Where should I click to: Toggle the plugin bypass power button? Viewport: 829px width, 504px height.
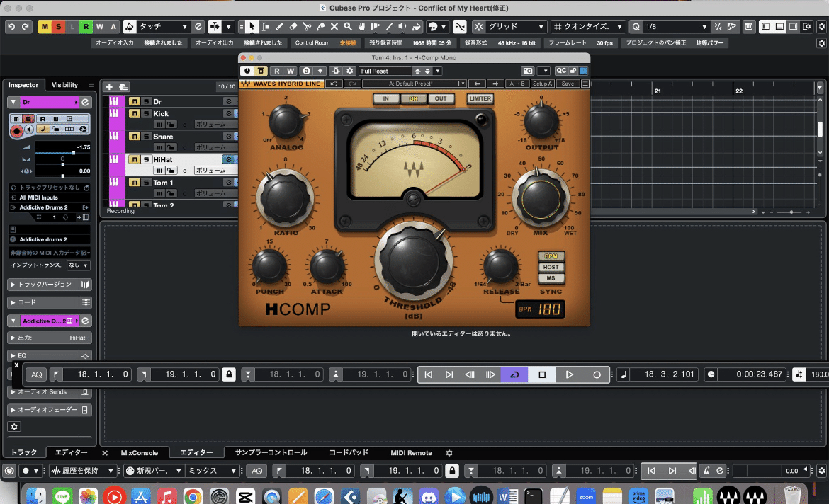(x=247, y=71)
